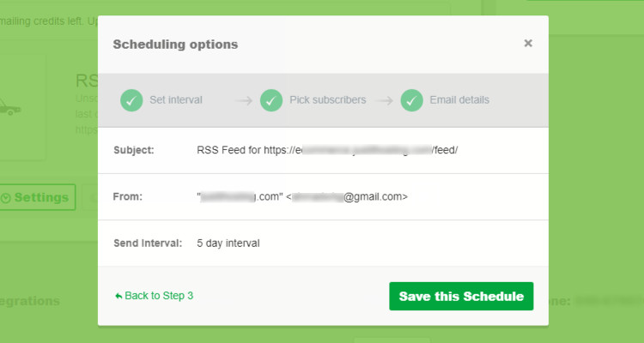Go Back to Step 3
The image size is (644, 343).
coord(159,295)
